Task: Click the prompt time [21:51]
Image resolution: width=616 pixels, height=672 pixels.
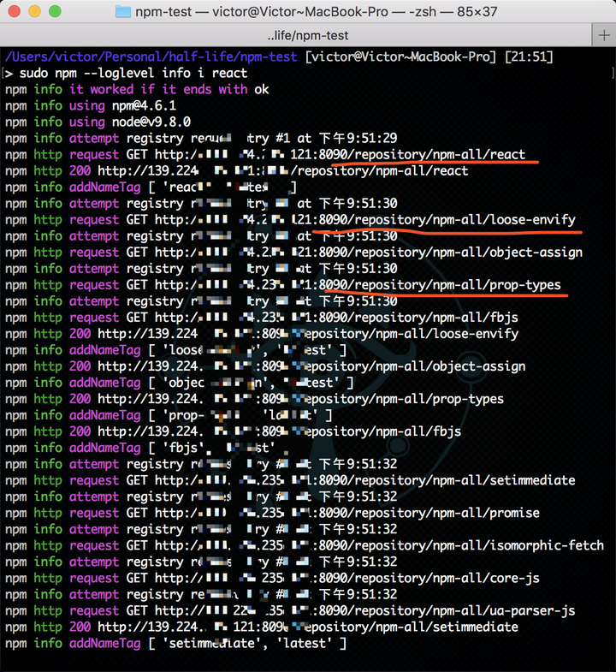Action: point(529,56)
